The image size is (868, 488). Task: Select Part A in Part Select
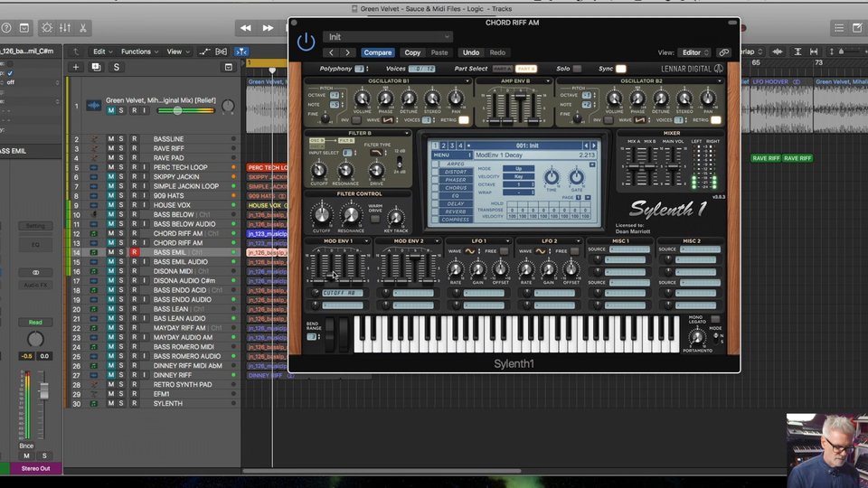503,69
